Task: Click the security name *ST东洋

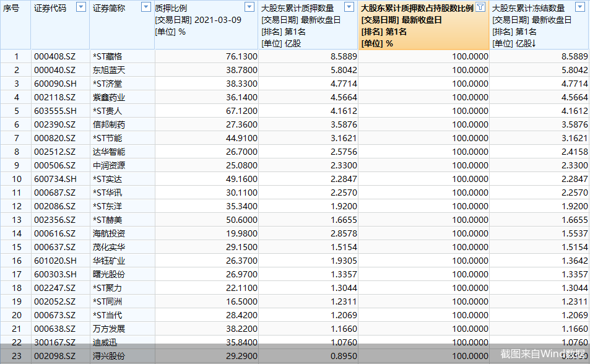Action: click(x=108, y=206)
